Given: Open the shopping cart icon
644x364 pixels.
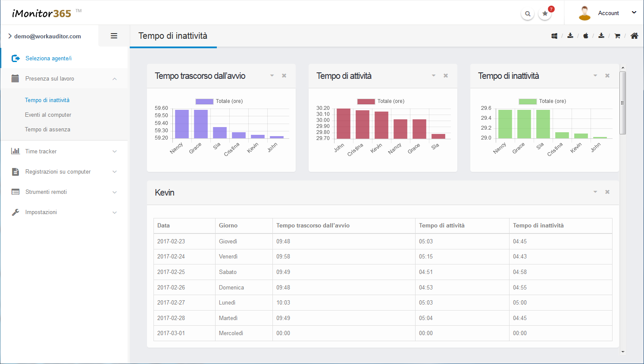Looking at the screenshot, I should (617, 36).
